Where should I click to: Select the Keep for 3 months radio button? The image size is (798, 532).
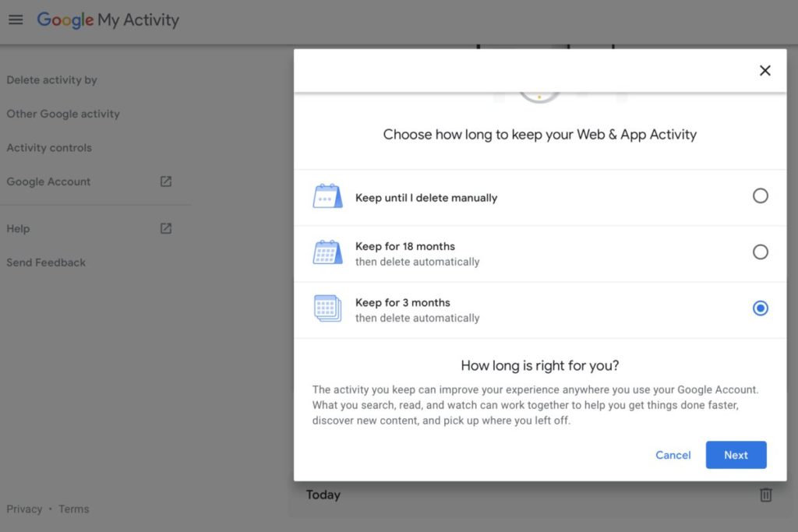(760, 308)
